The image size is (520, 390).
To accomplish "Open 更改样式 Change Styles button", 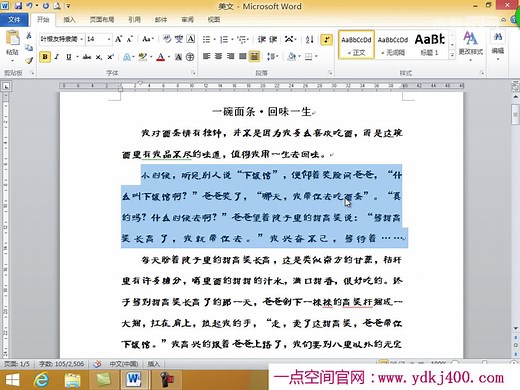I will click(x=471, y=46).
